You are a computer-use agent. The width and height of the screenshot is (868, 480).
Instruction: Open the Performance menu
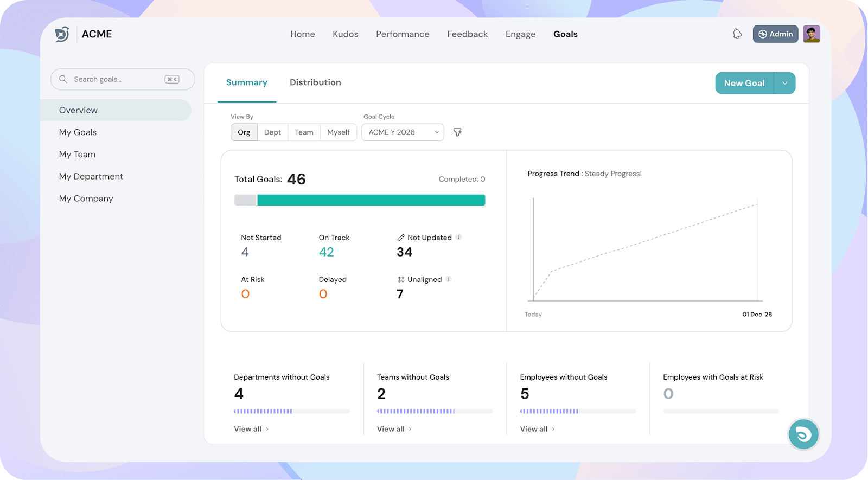(403, 34)
